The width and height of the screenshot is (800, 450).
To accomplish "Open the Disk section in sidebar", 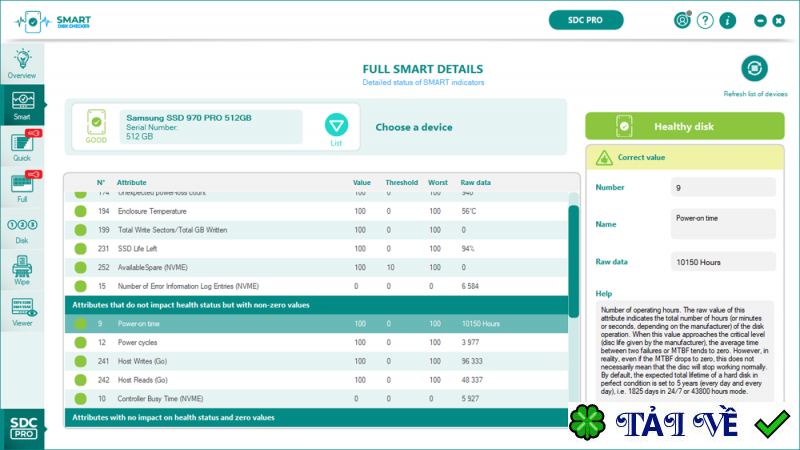I will point(22,229).
